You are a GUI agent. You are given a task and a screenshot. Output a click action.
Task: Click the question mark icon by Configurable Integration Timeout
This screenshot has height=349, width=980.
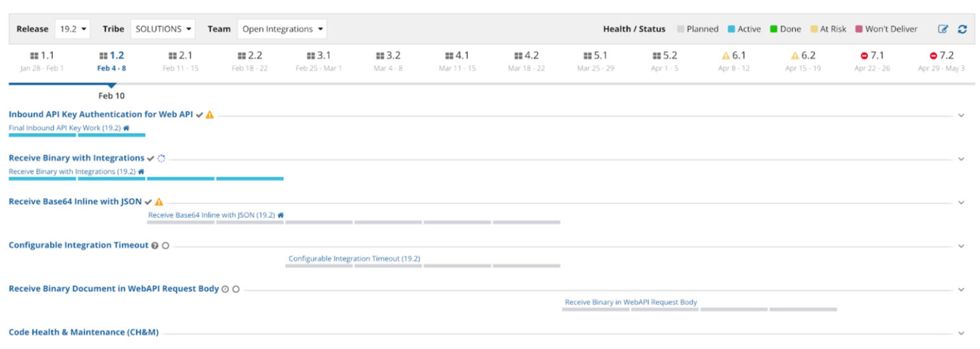155,246
